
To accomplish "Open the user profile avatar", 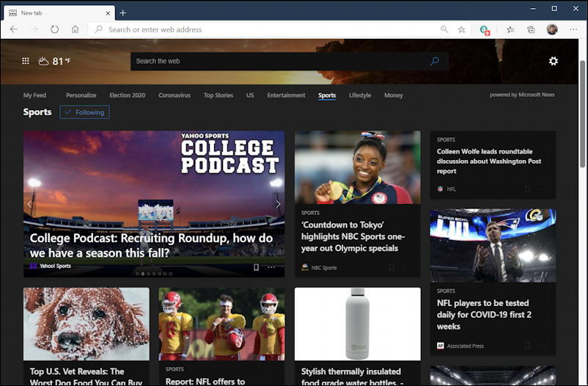I will [552, 29].
